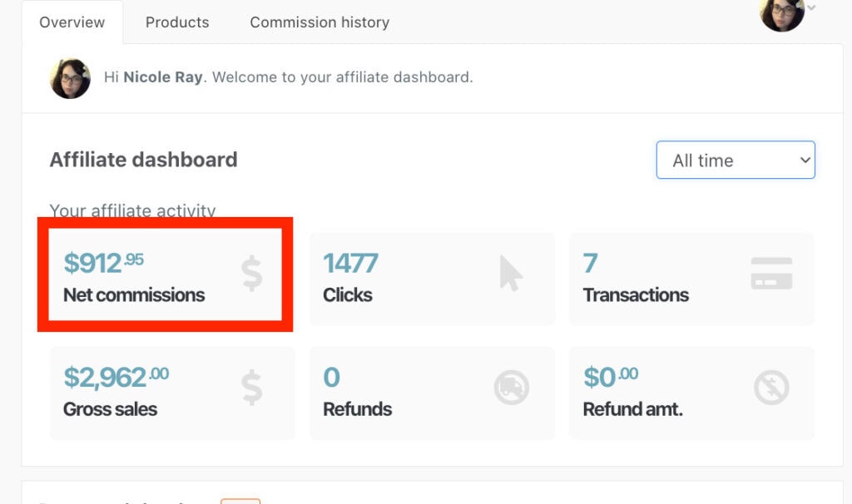Click the 1477 clicks count

click(350, 264)
